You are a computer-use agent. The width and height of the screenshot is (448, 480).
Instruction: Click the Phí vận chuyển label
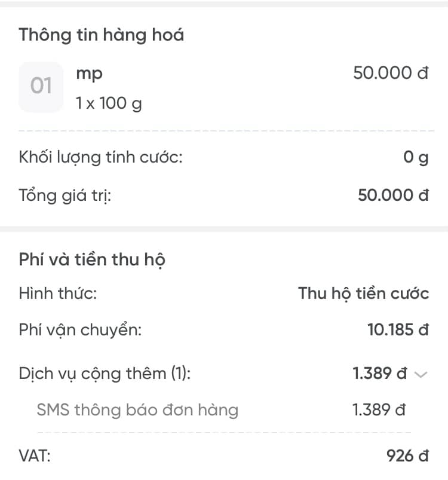pos(80,329)
